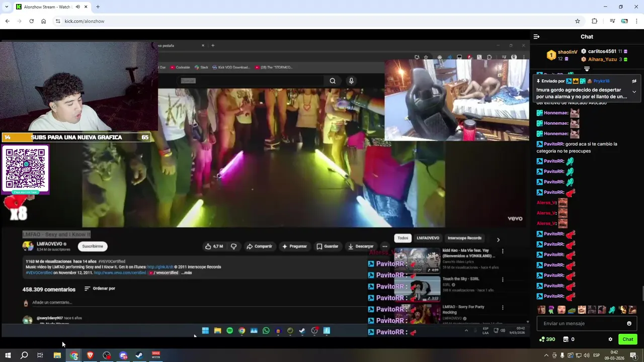
Task: Hide the pinned message with eye-slash icon
Action: click(x=634, y=81)
